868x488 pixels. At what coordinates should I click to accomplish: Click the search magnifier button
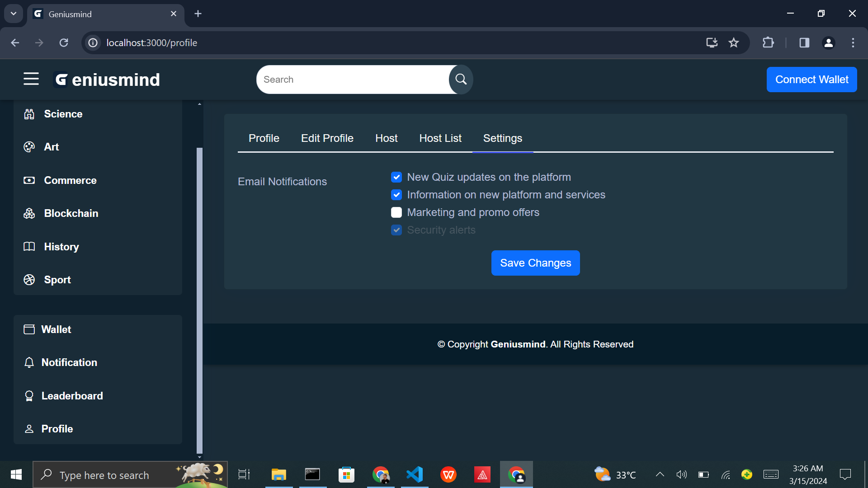coord(461,80)
